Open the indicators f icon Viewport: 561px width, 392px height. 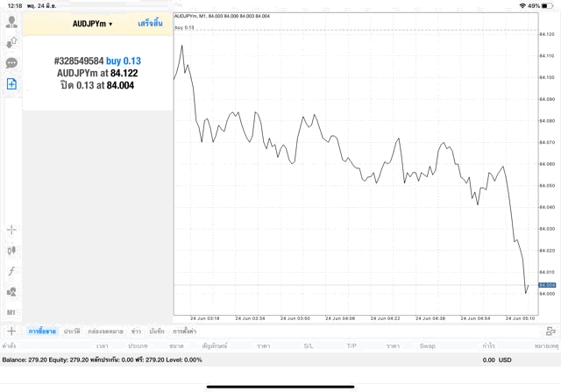(x=11, y=271)
